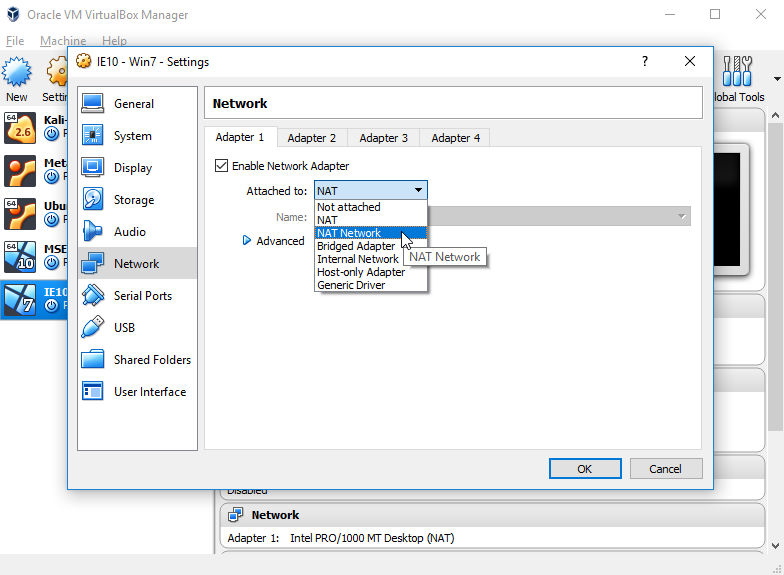The image size is (784, 575).
Task: Expand the Advanced section arrow
Action: (247, 241)
